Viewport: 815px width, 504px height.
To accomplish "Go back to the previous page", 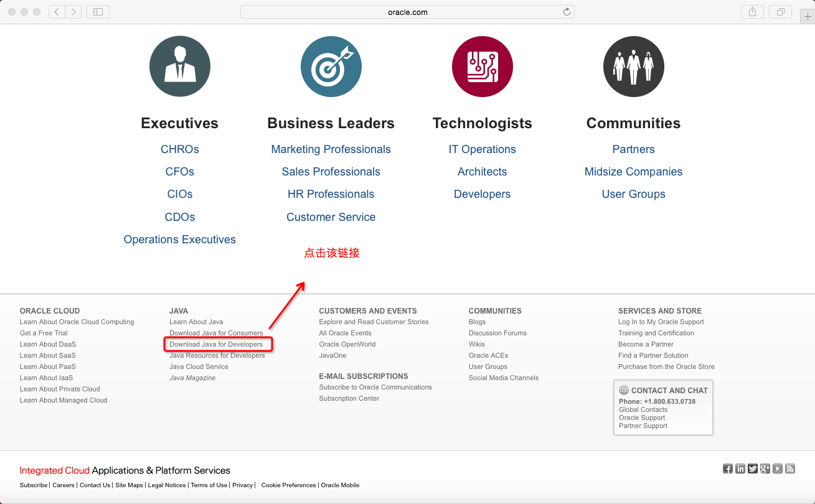I will (57, 12).
